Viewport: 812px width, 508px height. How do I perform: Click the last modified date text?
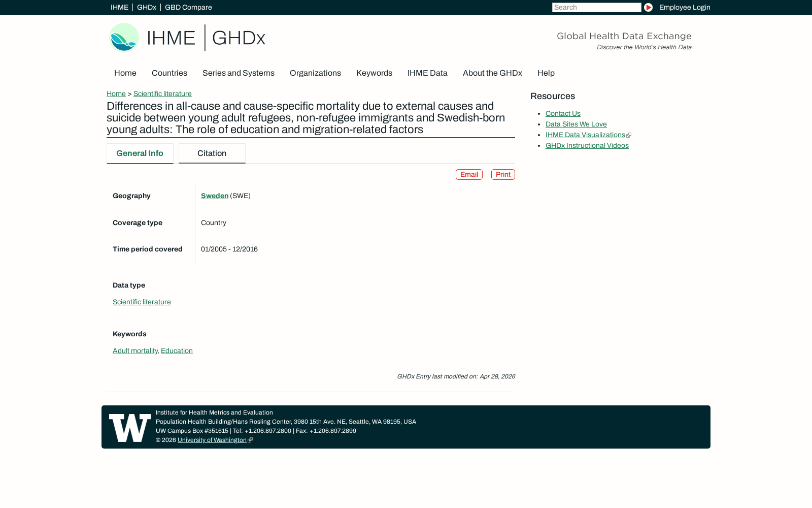pyautogui.click(x=456, y=376)
